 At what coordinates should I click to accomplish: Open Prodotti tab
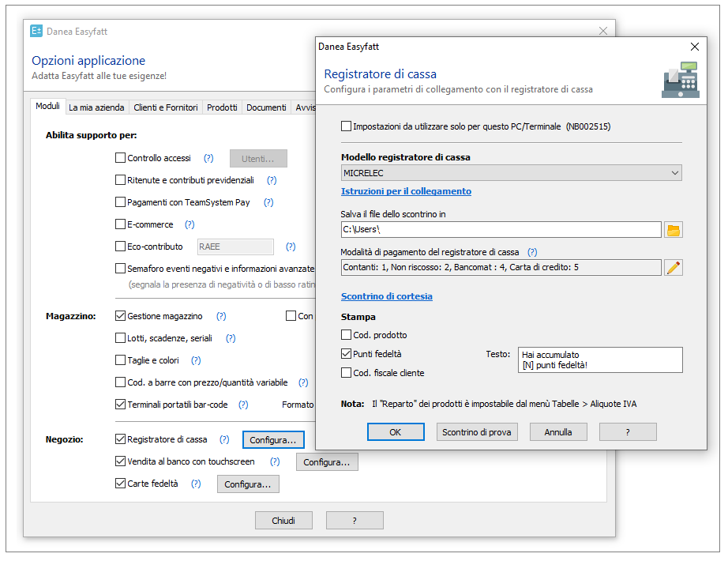[222, 107]
